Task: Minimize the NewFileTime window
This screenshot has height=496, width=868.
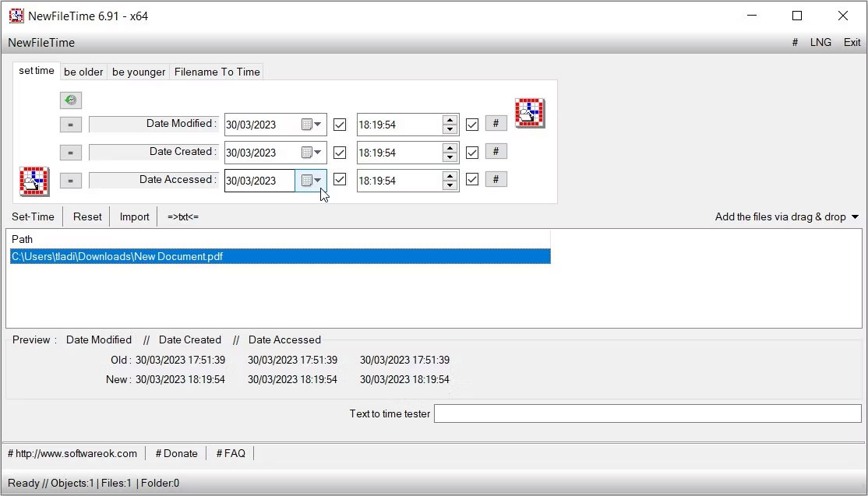Action: [x=752, y=16]
